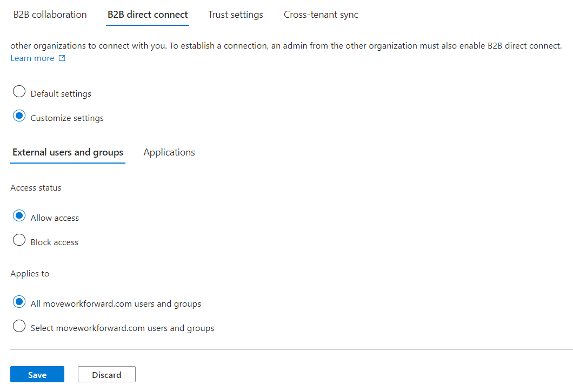Go to the Cross-tenant sync tab
Screen dimensions: 573x392
[321, 15]
